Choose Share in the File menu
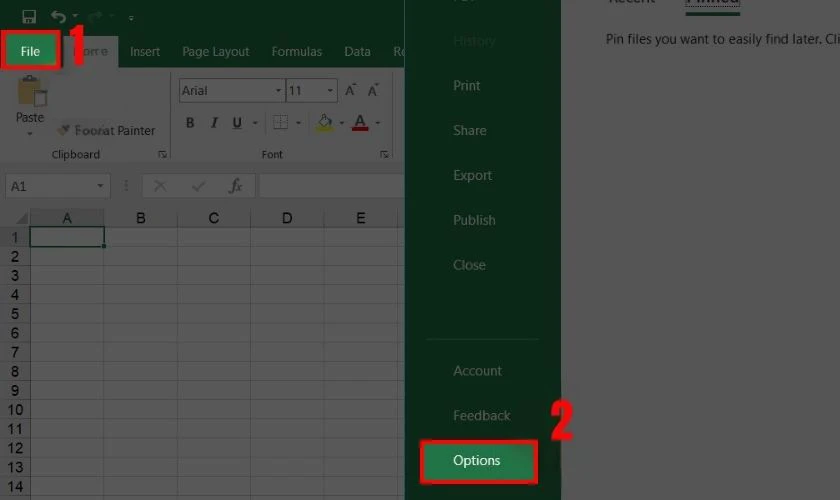This screenshot has width=840, height=500. pos(470,130)
